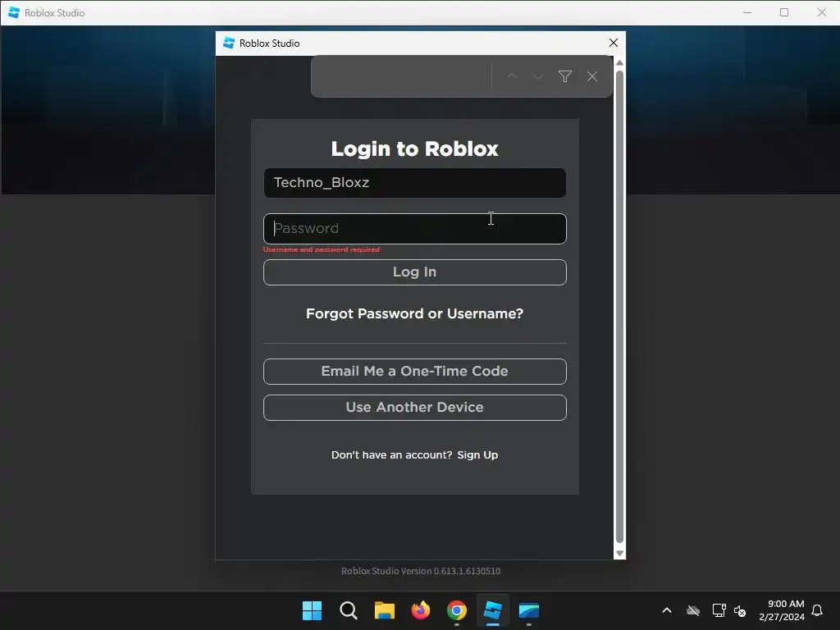This screenshot has width=840, height=630.
Task: Show hidden system tray icons
Action: pos(667,610)
